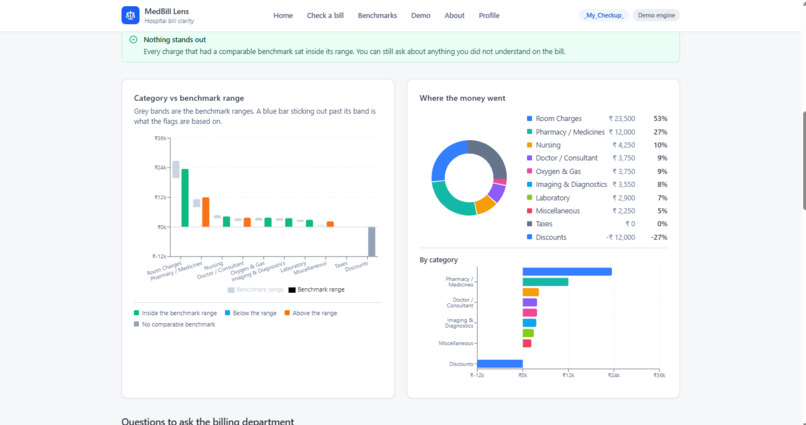Click the Taxes grey legend swatch
Viewport: 806px width, 425px height.
(529, 224)
